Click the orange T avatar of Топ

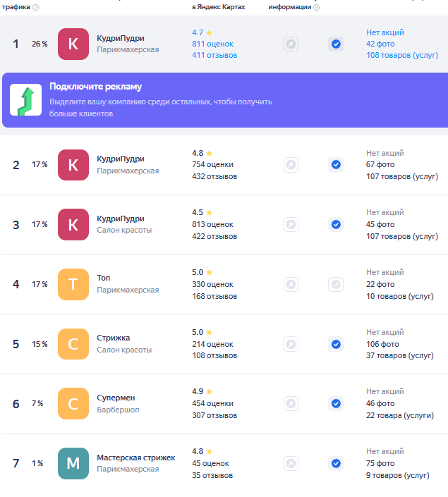click(73, 284)
